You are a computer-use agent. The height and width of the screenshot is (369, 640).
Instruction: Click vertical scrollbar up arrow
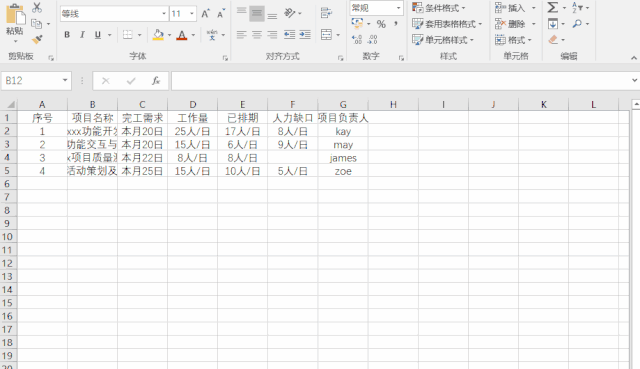coord(636,105)
